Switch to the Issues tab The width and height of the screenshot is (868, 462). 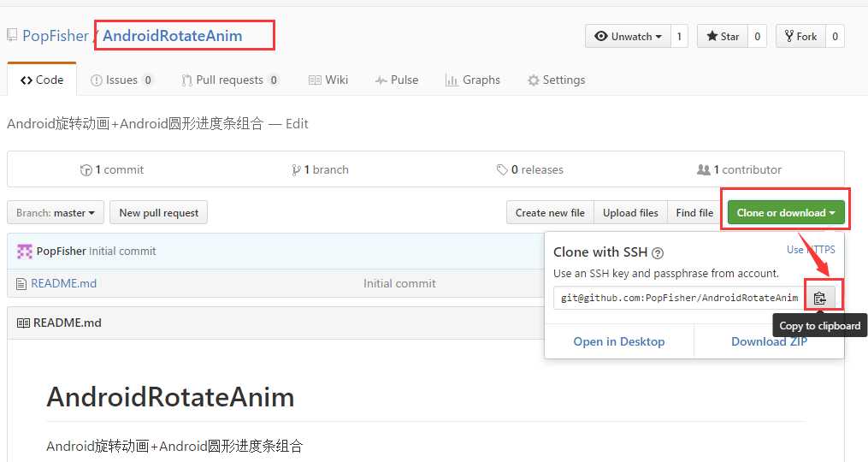(121, 80)
